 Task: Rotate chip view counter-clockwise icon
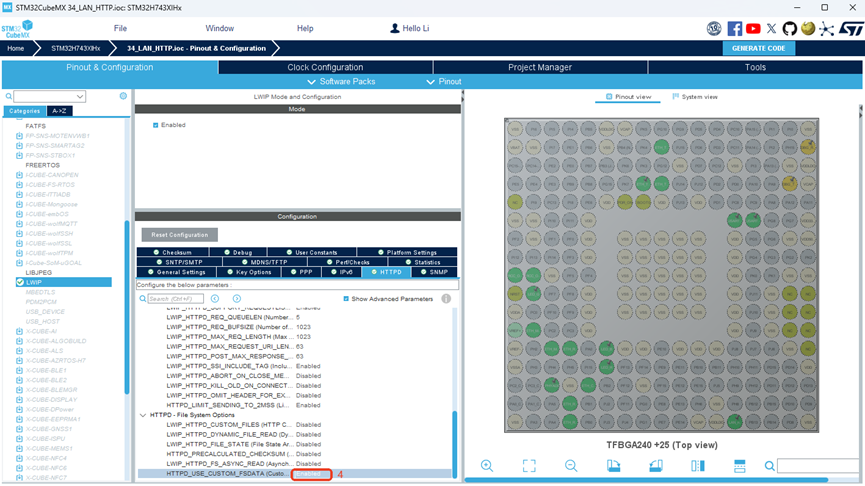click(655, 466)
